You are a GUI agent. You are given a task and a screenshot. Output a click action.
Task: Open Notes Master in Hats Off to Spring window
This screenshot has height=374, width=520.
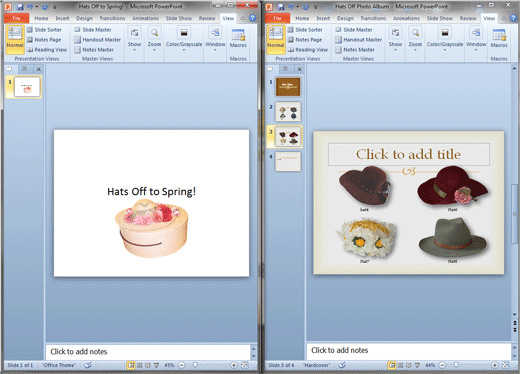pyautogui.click(x=94, y=50)
